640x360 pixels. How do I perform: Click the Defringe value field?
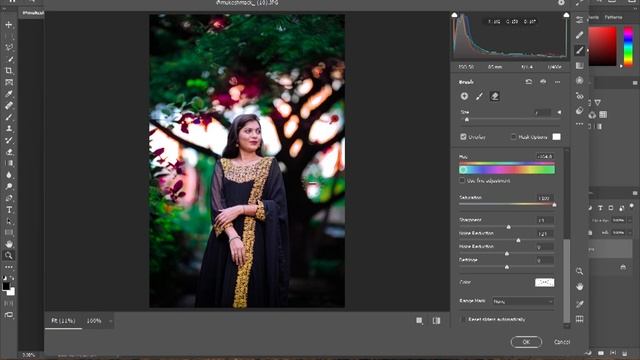coord(545,260)
